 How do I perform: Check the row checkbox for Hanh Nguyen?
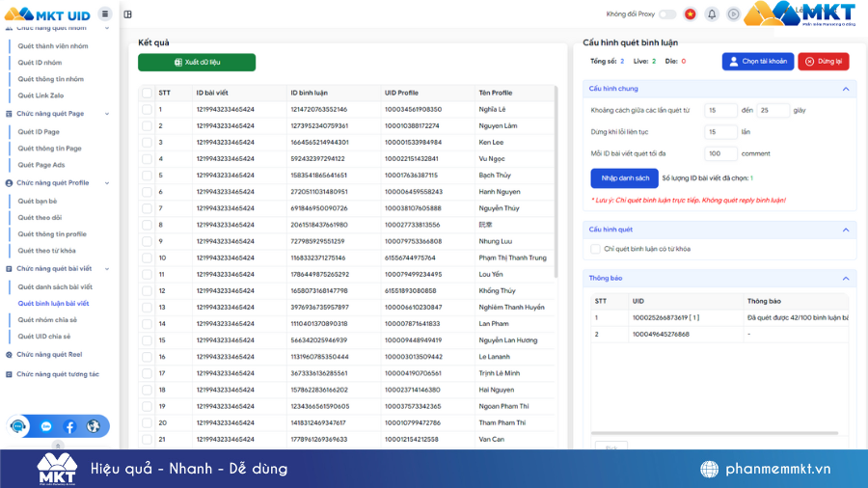coord(147,192)
